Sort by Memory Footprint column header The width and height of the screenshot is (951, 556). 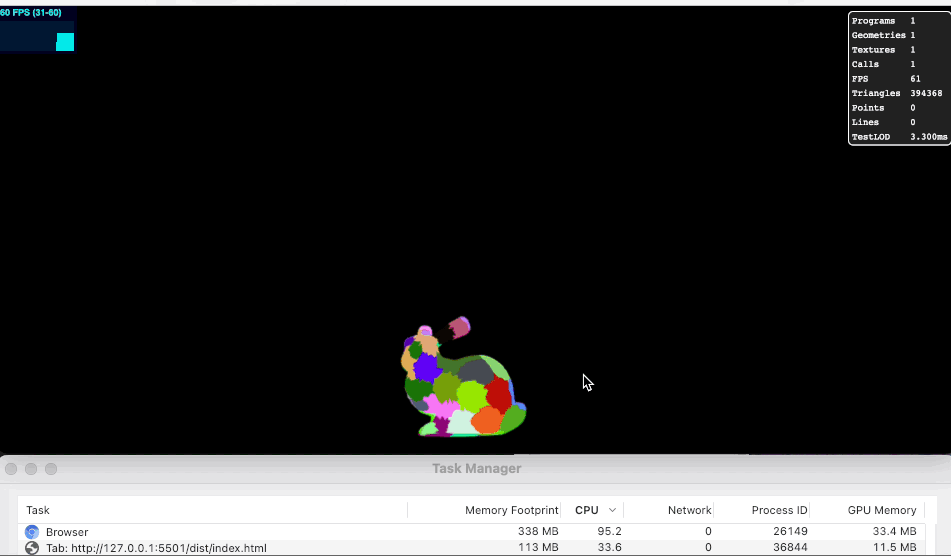pos(511,510)
